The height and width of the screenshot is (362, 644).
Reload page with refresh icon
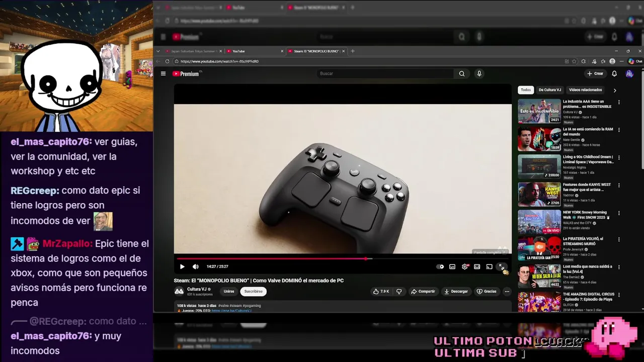(x=167, y=61)
